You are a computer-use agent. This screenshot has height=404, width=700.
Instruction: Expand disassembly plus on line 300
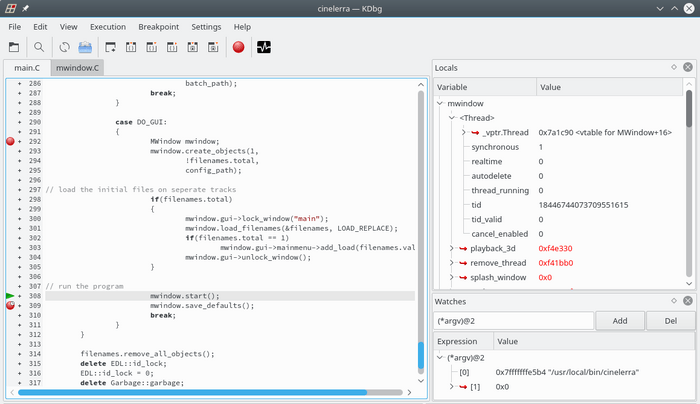[19, 218]
